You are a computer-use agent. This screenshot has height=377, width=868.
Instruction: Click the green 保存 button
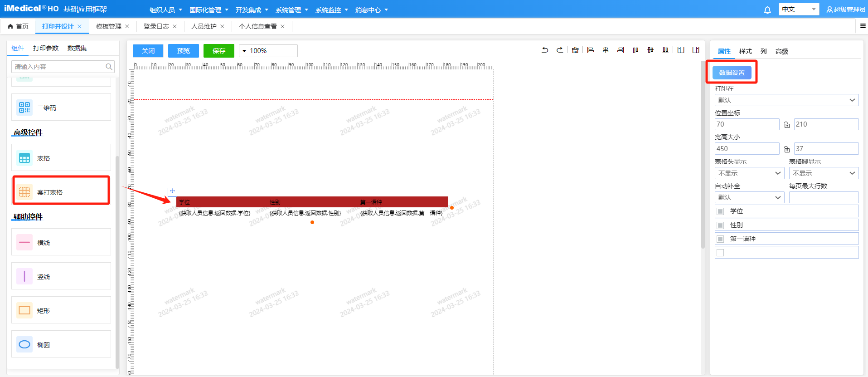[219, 51]
